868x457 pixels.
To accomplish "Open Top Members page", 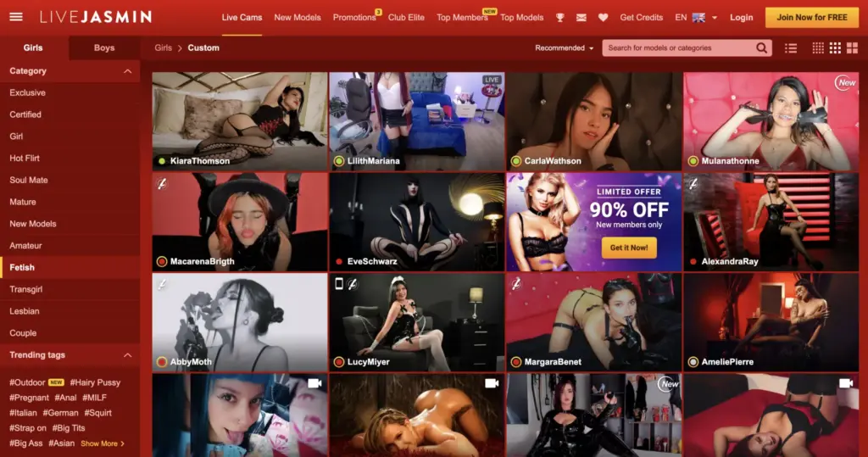I will point(462,18).
